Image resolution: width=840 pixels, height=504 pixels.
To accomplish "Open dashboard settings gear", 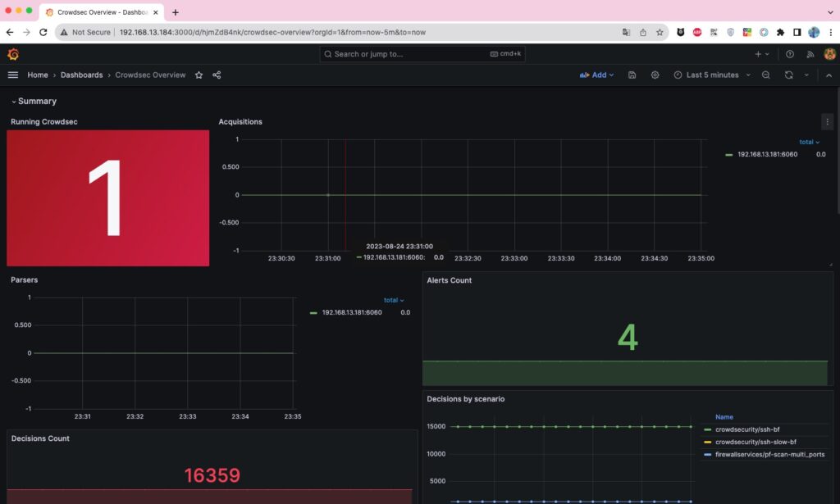I will point(655,75).
